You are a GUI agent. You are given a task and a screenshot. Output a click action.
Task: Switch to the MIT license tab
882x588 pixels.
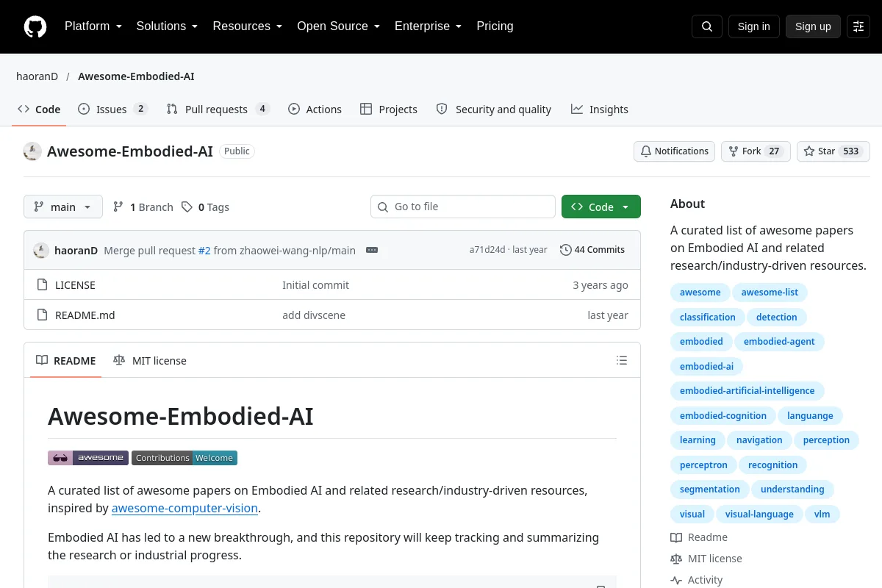[x=150, y=361]
